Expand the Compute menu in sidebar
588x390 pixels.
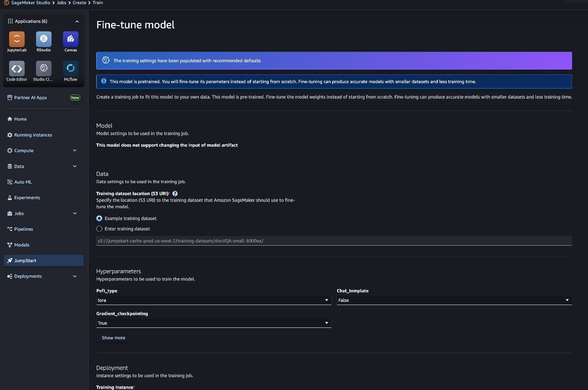click(75, 151)
